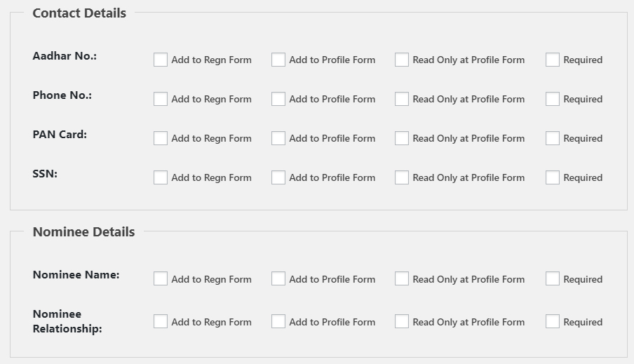634x364 pixels.
Task: Mark Phone No. as Required
Action: (x=553, y=99)
